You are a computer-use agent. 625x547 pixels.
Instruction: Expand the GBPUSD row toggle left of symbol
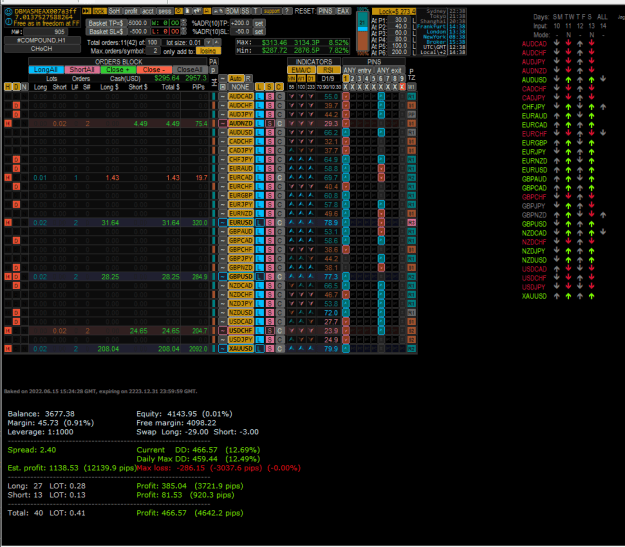pyautogui.click(x=223, y=276)
